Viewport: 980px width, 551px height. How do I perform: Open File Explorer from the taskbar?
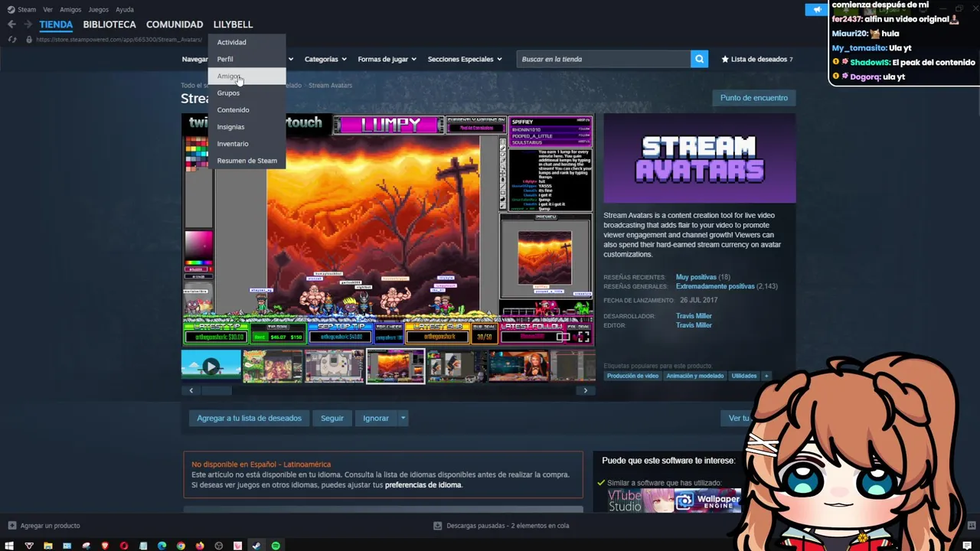[47, 546]
